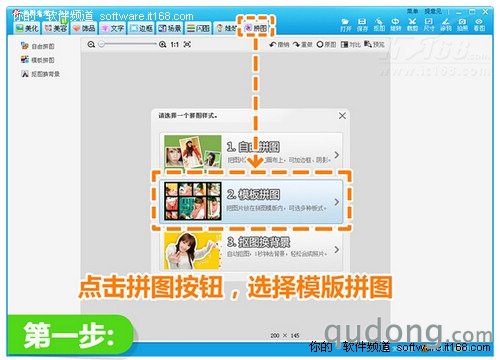Open the 菜单 menu link
This screenshot has height=360, width=500.
[412, 12]
